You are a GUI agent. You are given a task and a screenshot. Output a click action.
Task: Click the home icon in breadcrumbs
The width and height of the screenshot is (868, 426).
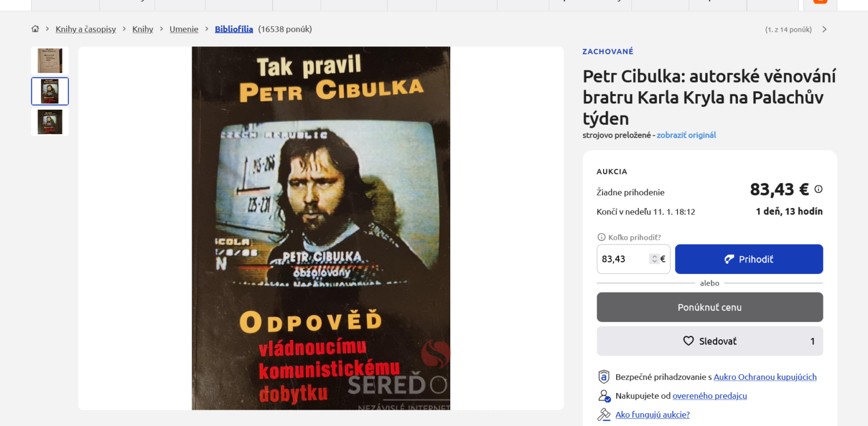(x=35, y=29)
